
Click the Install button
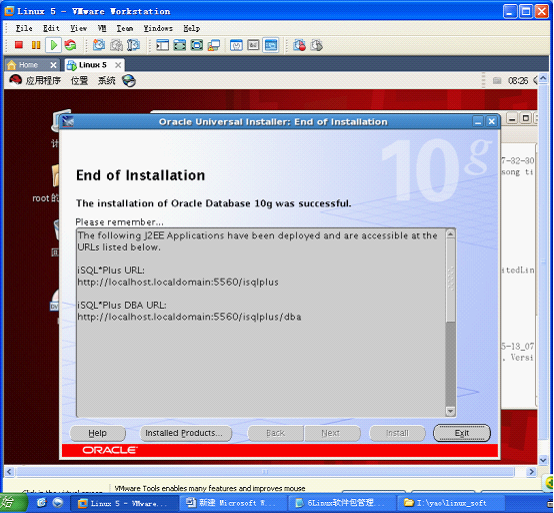click(x=397, y=434)
